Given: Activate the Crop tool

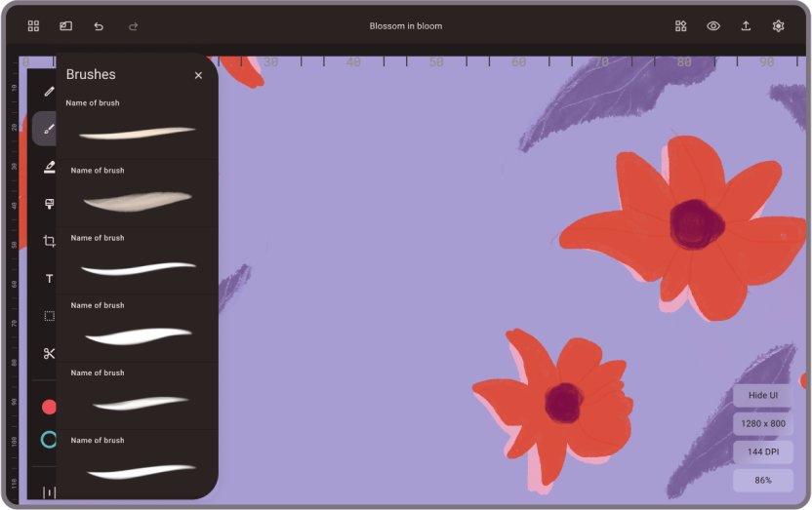Looking at the screenshot, I should click(49, 241).
